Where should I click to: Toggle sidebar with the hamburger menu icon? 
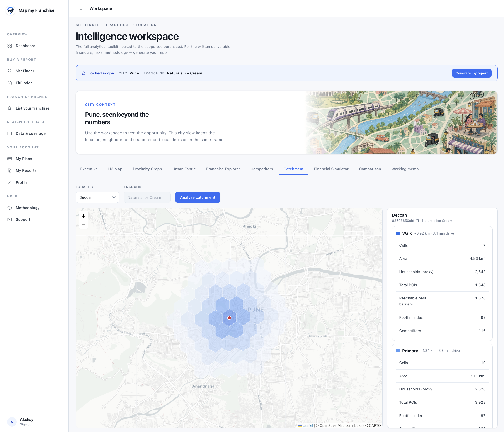[81, 9]
